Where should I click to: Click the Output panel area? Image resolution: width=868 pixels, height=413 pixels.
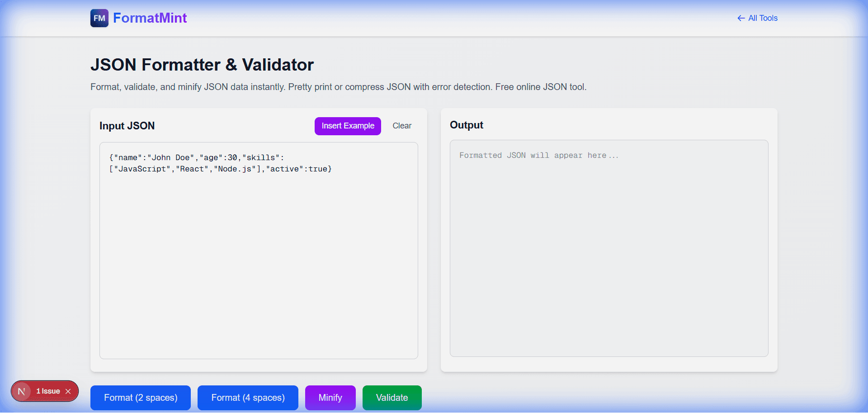click(609, 249)
